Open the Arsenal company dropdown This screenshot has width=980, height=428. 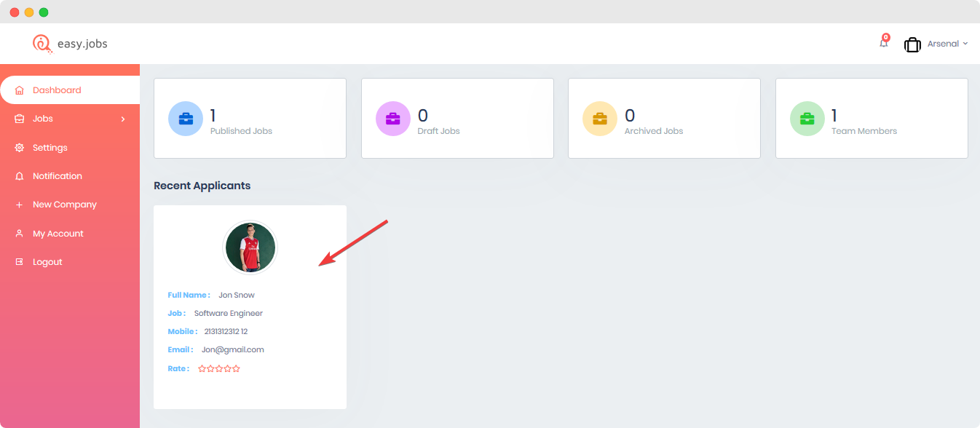(x=947, y=44)
